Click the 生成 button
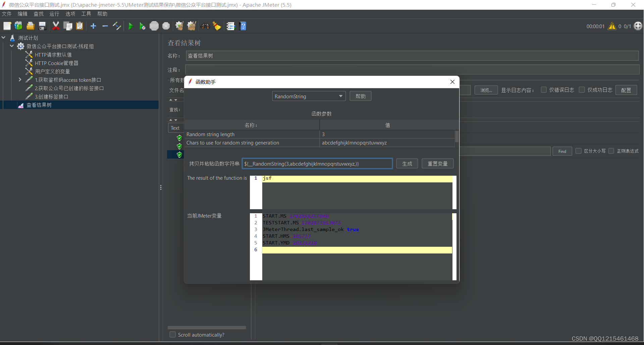Viewport: 644px width, 345px height. pos(407,164)
